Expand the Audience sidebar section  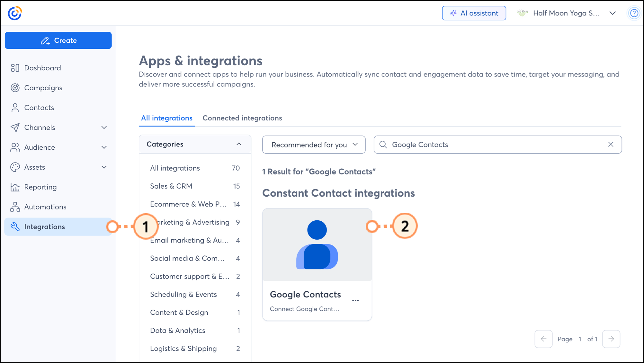[104, 147]
